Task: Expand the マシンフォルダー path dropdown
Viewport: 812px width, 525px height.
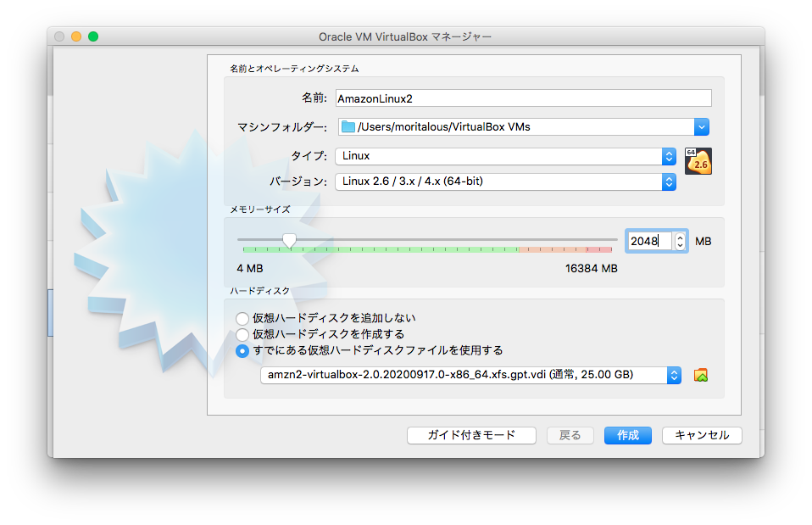Action: 701,126
